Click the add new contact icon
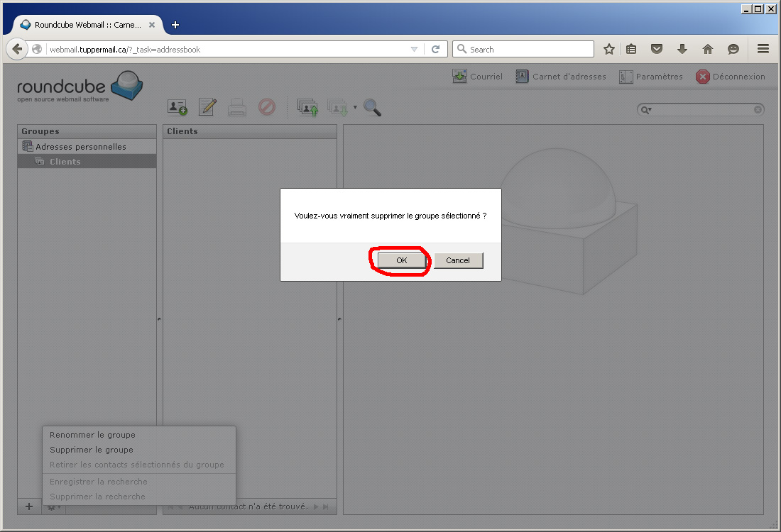 (x=177, y=108)
